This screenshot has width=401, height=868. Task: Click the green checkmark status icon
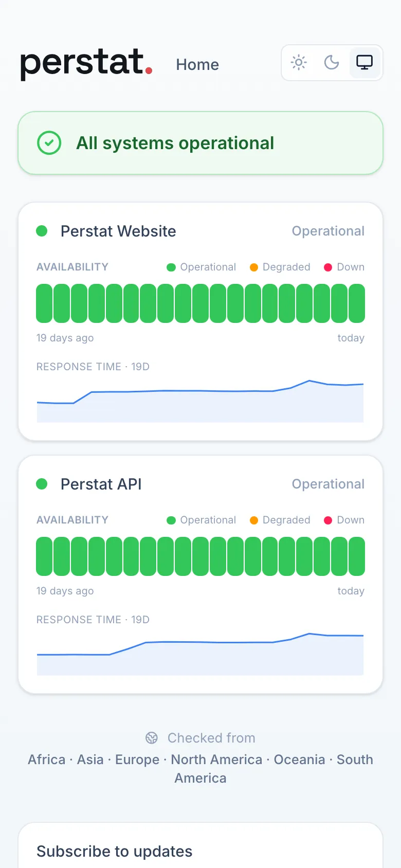point(49,143)
